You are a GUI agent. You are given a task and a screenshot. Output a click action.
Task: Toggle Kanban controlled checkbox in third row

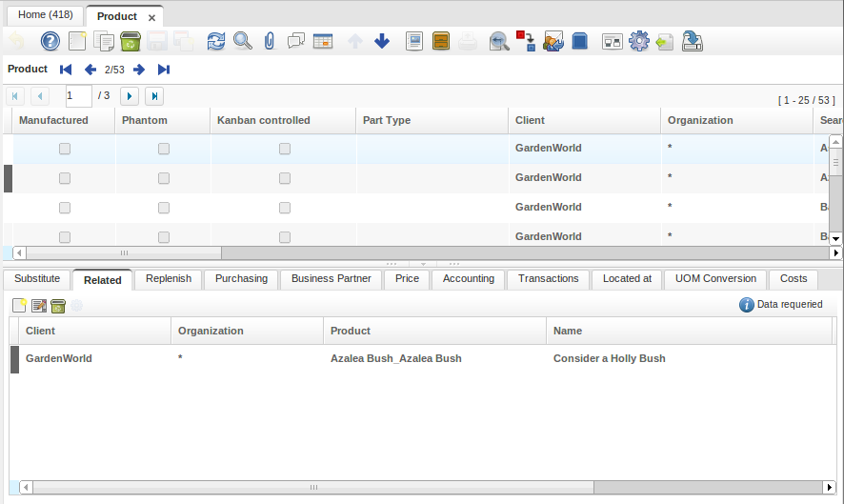(x=285, y=208)
